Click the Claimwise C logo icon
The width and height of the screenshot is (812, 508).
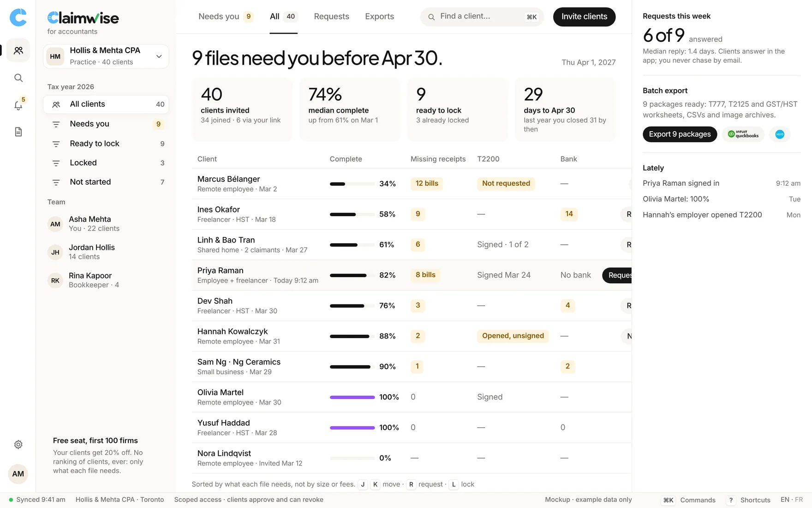coord(18,18)
